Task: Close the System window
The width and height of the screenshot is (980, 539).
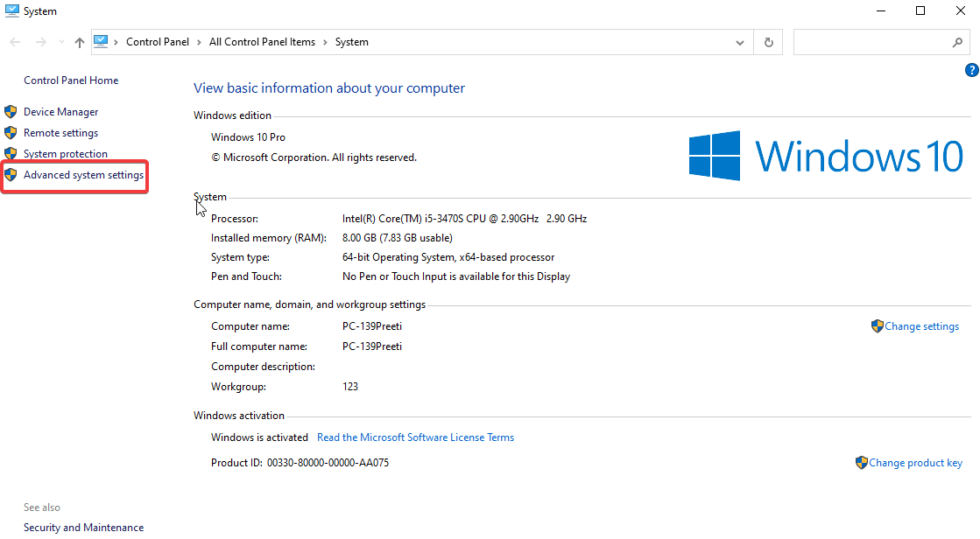Action: click(x=961, y=10)
